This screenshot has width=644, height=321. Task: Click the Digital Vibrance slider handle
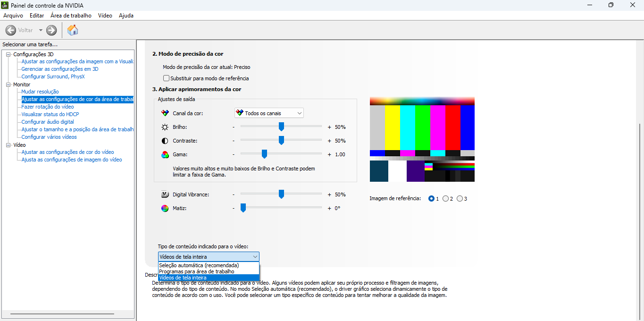pos(281,194)
